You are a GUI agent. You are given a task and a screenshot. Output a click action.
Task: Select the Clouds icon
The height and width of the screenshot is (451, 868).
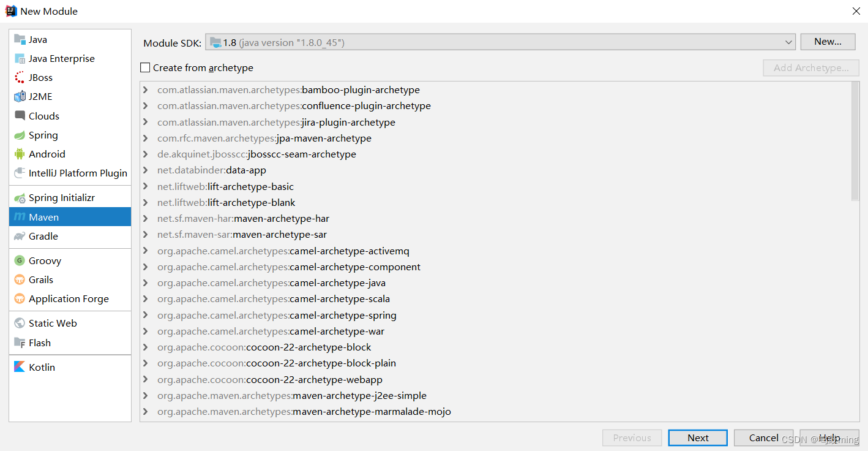pyautogui.click(x=20, y=116)
